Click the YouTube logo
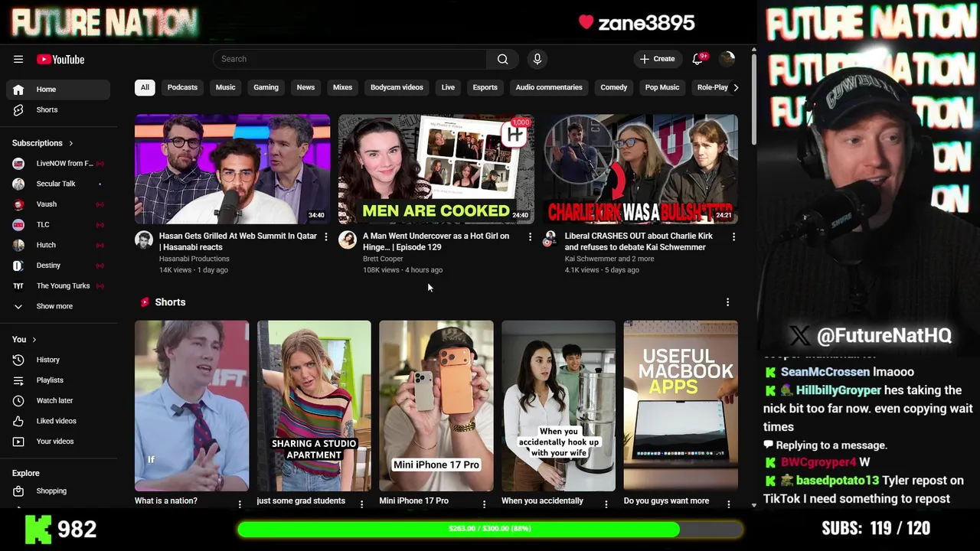 (60, 59)
